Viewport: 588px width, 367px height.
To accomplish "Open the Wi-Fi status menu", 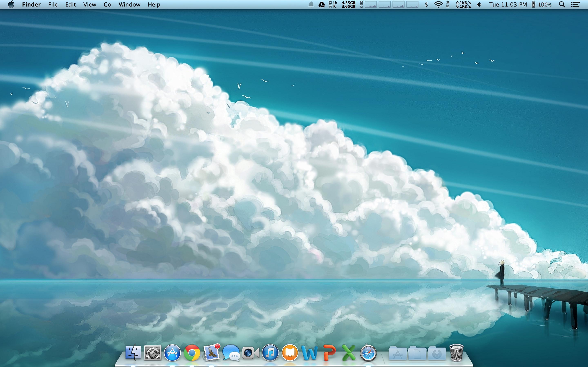I will pyautogui.click(x=438, y=4).
